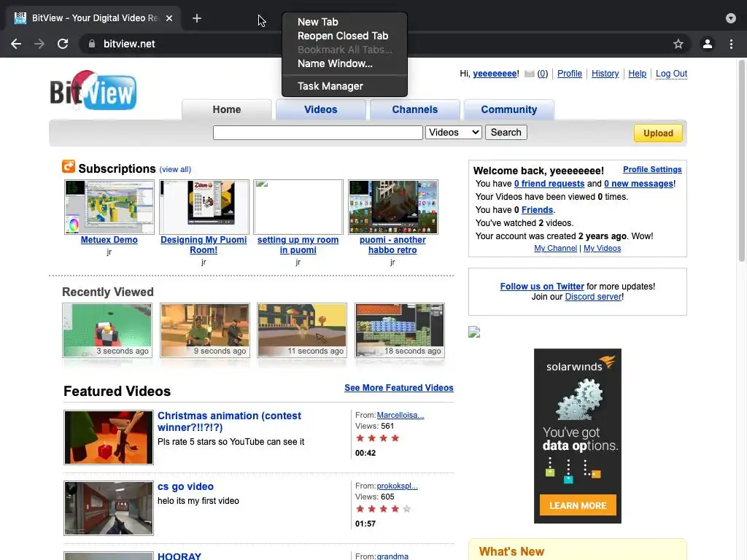
Task: Select Name Window... menu entry
Action: coord(335,63)
